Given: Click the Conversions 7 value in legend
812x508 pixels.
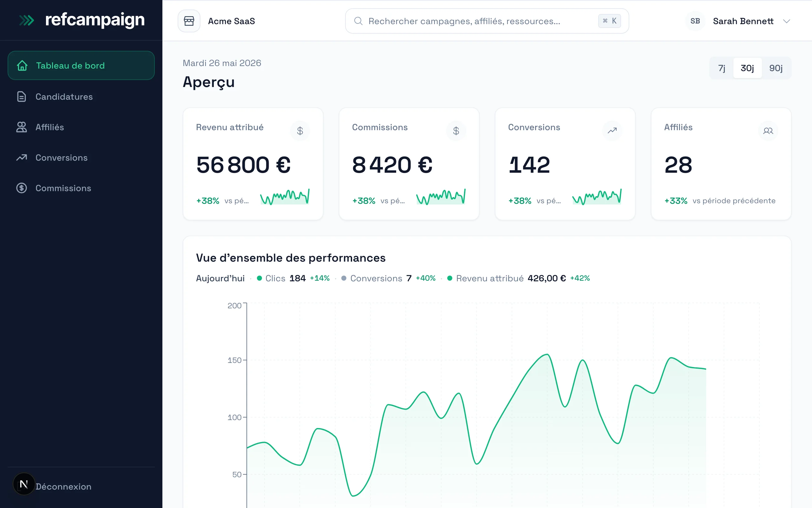Looking at the screenshot, I should 409,278.
